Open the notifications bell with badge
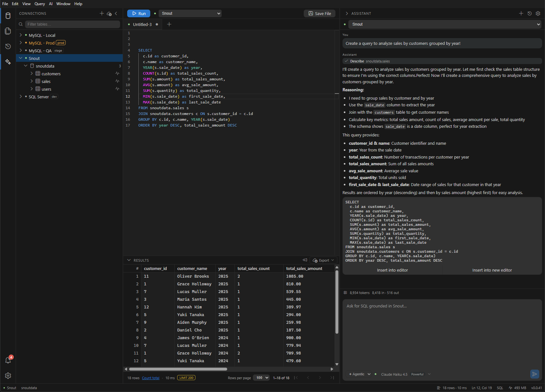The height and width of the screenshot is (392, 545). [8, 360]
